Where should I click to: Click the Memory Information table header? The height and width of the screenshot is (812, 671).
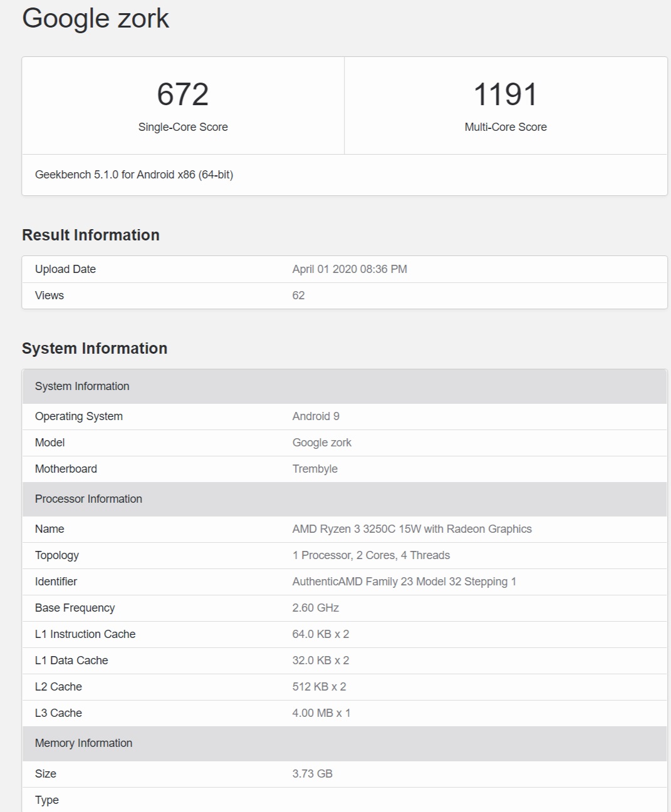83,743
